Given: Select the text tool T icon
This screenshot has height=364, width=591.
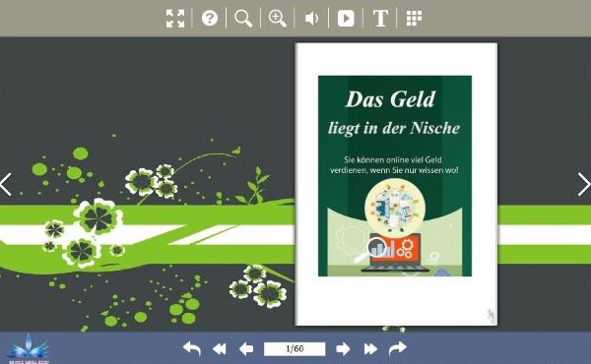Looking at the screenshot, I should click(x=380, y=18).
